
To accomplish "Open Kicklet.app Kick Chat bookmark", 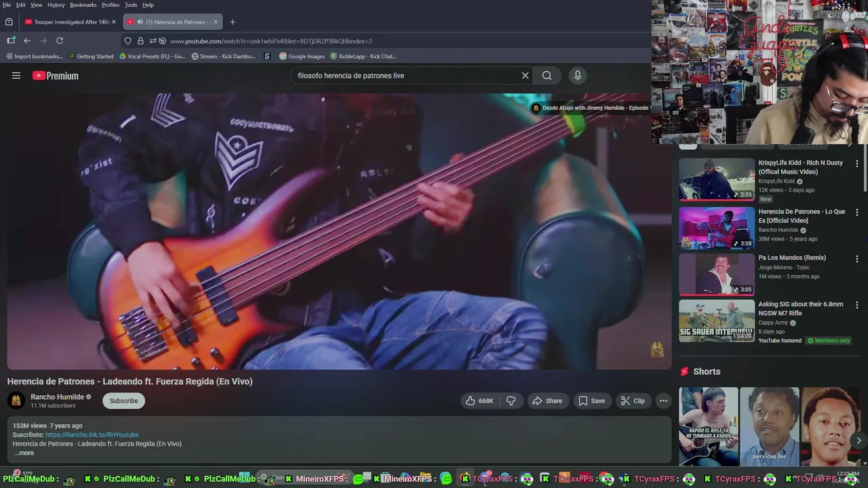I will tap(363, 56).
